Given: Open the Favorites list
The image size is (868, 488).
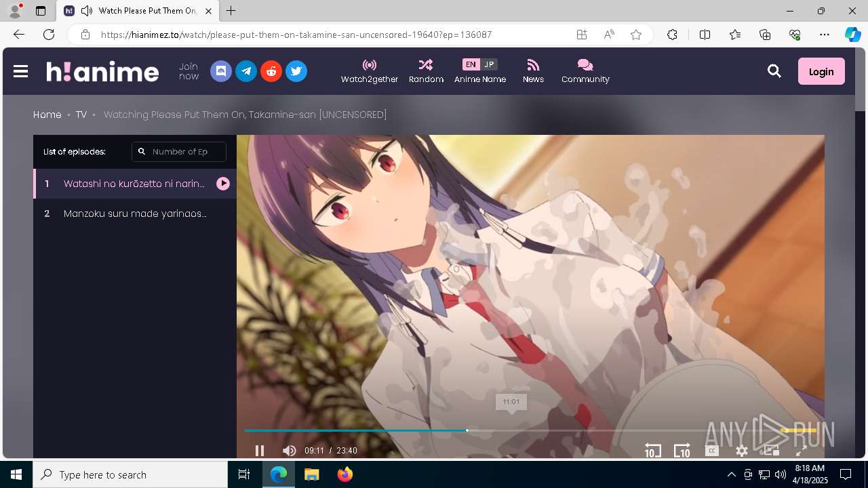Looking at the screenshot, I should coord(735,35).
